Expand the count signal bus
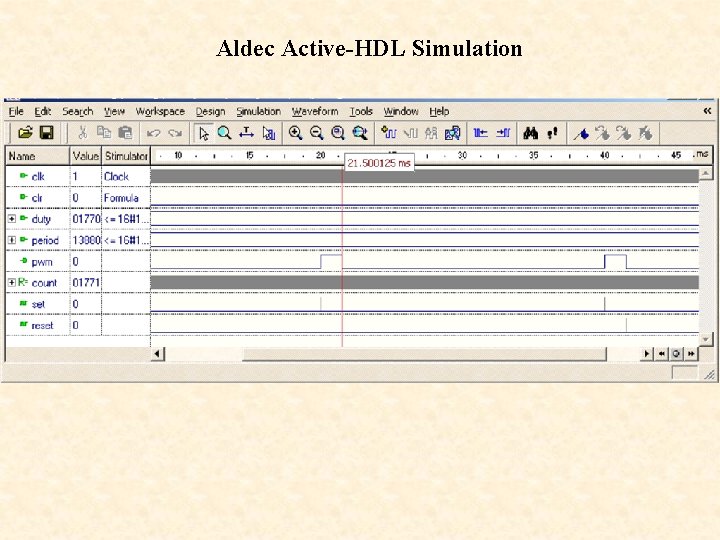720x540 pixels. [12, 282]
